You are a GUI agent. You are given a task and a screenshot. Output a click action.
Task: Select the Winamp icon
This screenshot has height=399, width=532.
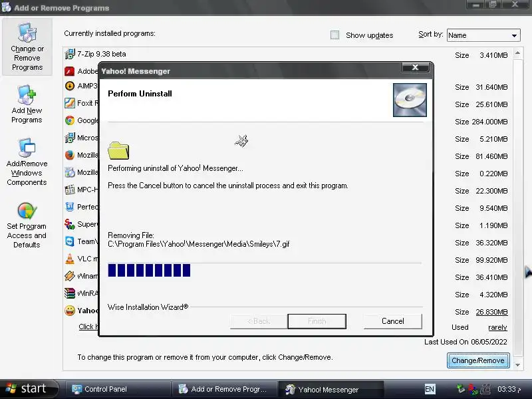pos(70,276)
